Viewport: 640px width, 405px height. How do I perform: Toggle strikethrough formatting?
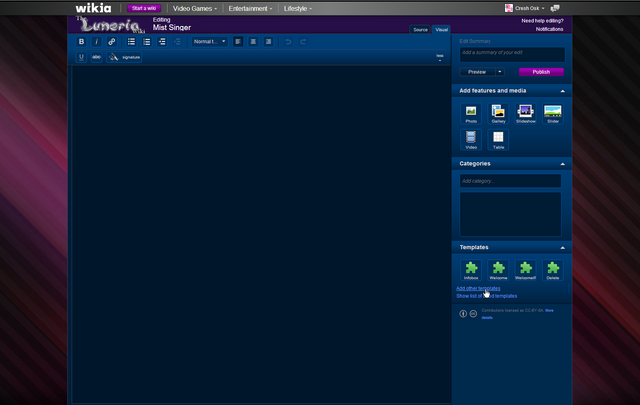(x=96, y=57)
